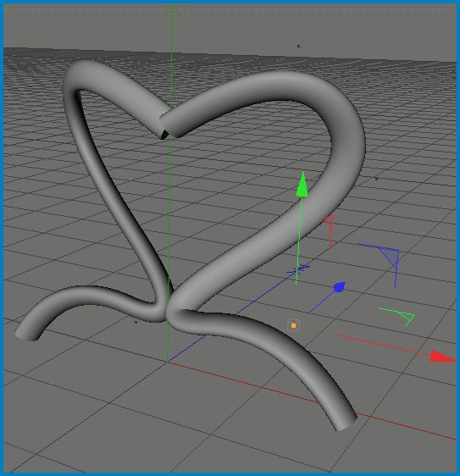Grab the green Y-axis arrow head
The width and height of the screenshot is (460, 476).
pyautogui.click(x=302, y=185)
